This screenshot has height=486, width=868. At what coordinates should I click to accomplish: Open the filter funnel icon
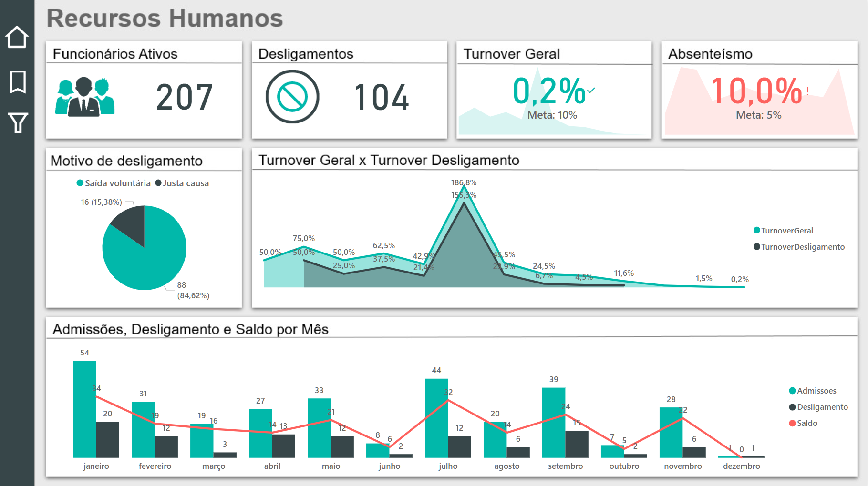click(x=18, y=122)
